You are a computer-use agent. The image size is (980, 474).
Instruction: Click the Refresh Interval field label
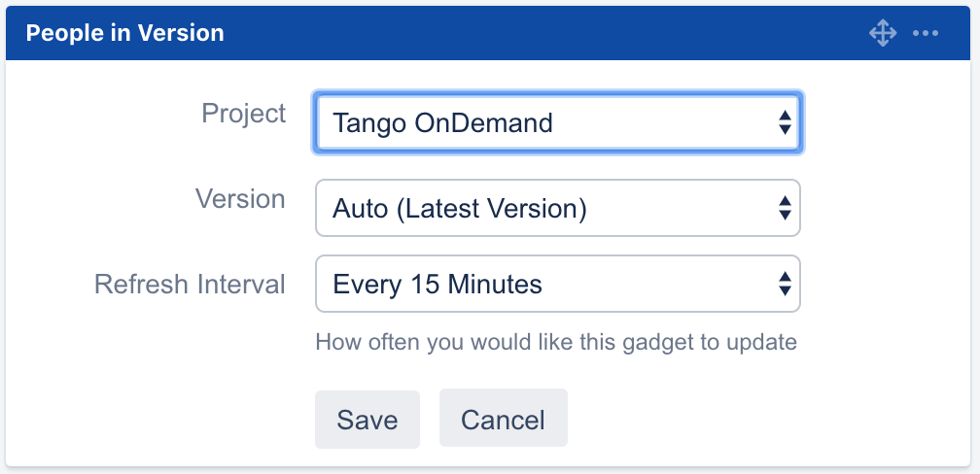click(190, 285)
